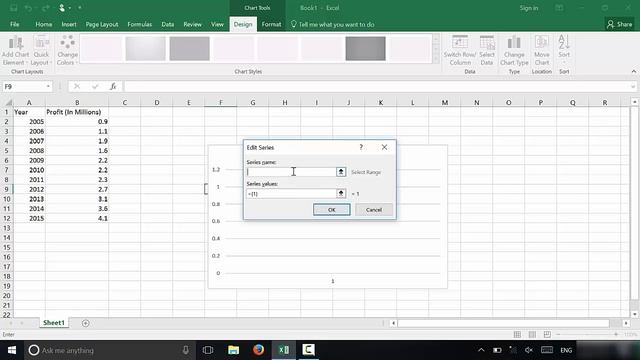This screenshot has height=360, width=640.
Task: Open the Format tab under Chart Tools
Action: 271,24
